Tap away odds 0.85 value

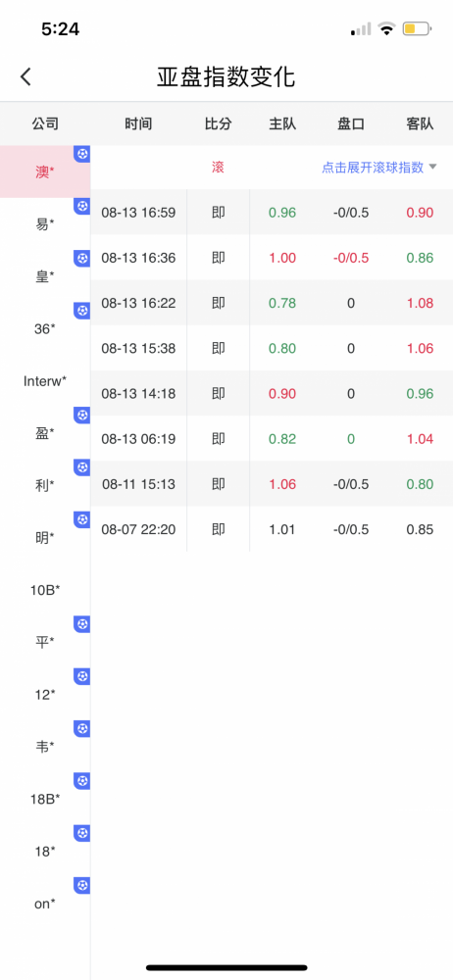point(420,529)
